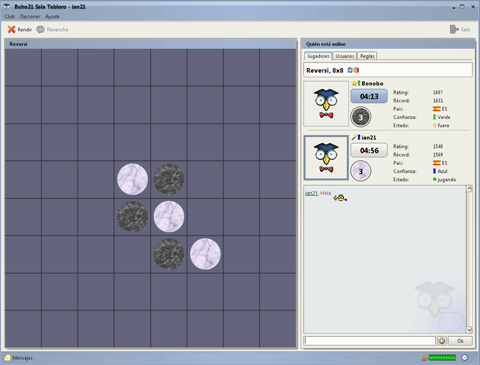Click the black disc in the fourth board row
This screenshot has width=480, height=365.
coord(169,179)
